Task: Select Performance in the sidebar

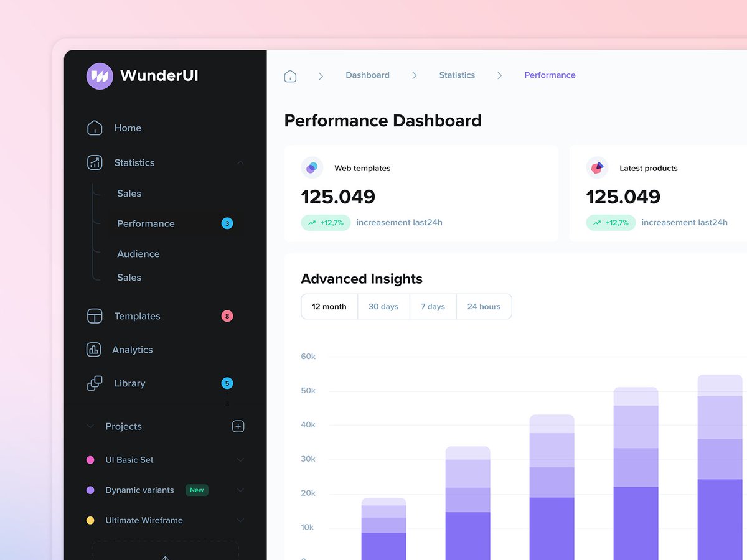Action: pos(146,223)
